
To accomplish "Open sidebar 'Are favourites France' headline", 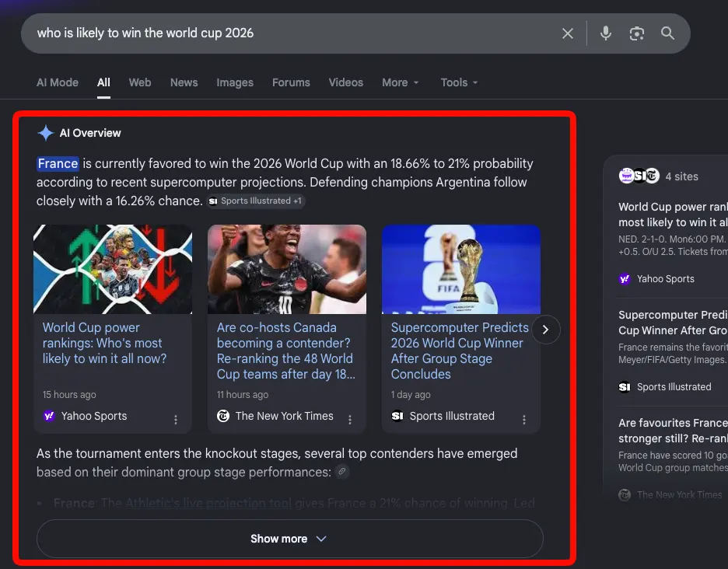I will point(674,431).
